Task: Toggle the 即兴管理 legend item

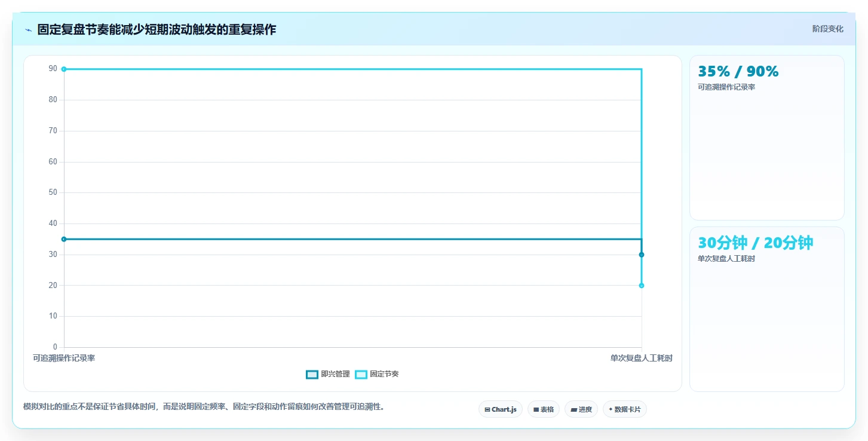Action: pos(328,374)
